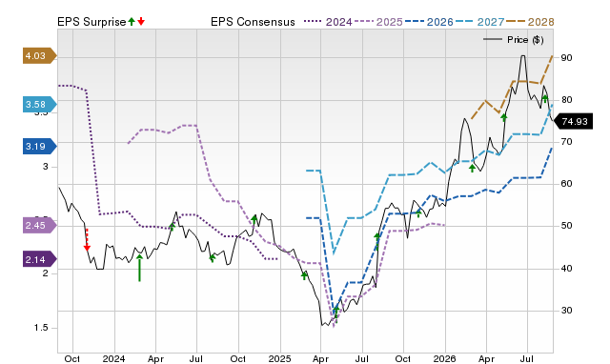This screenshot has width=610, height=364.
Task: Click the 1.5 EPS axis label
Action: point(41,328)
